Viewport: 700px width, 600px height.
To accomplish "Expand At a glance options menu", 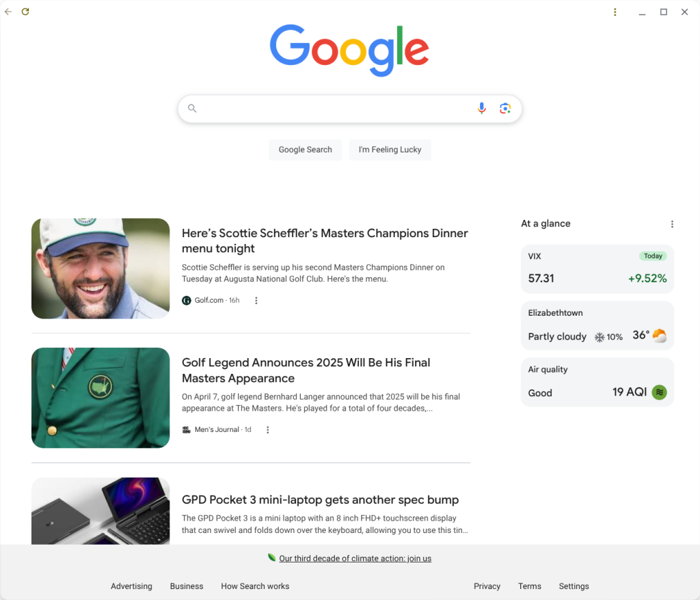I will click(672, 224).
